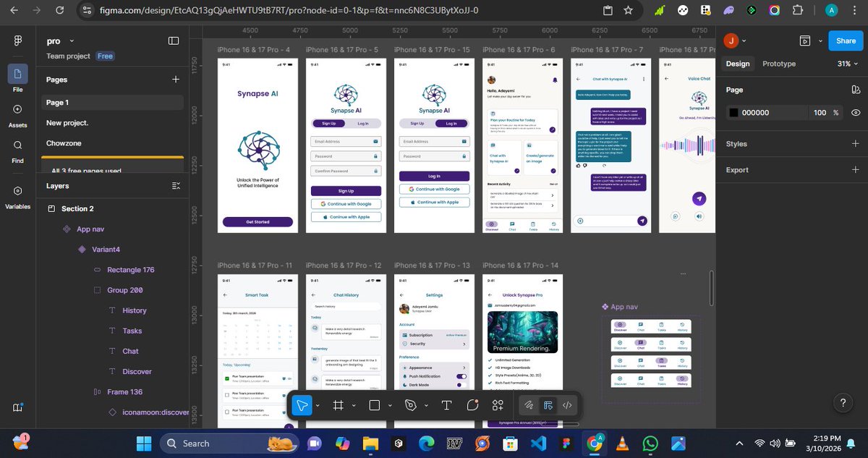Toggle the Push Notification switch in Settings frame
Screen dimensions: 868x458
pos(461,376)
